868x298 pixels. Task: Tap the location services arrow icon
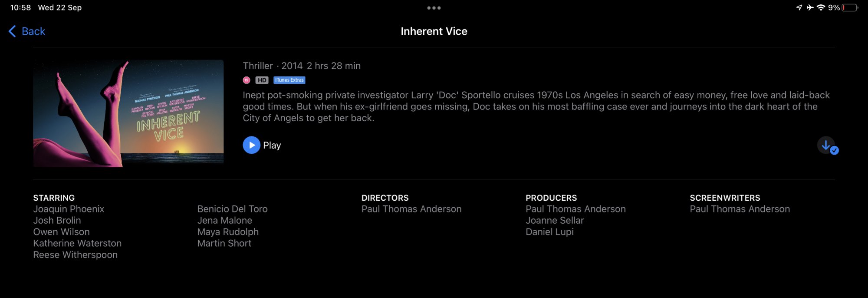pos(799,7)
